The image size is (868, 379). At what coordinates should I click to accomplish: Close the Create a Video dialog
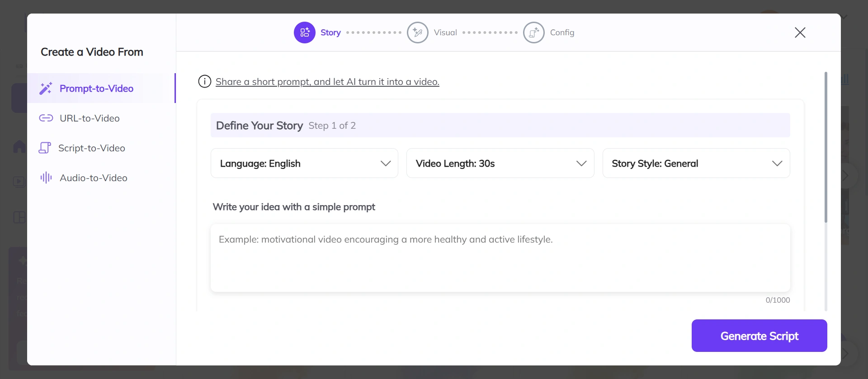coord(800,33)
